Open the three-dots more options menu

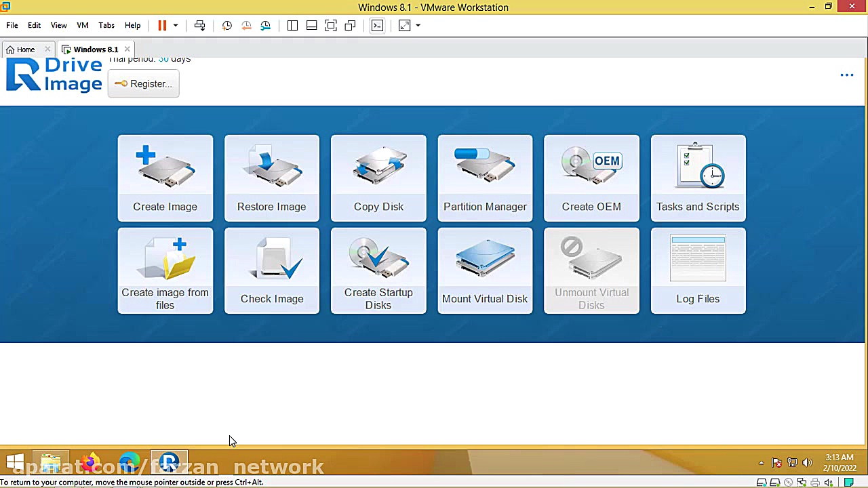coord(846,75)
